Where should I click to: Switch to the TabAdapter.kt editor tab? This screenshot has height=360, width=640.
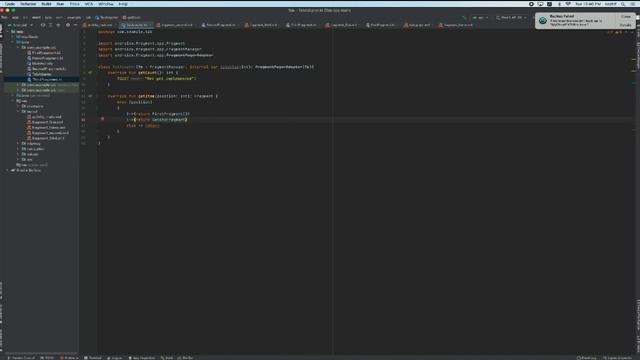click(x=136, y=25)
